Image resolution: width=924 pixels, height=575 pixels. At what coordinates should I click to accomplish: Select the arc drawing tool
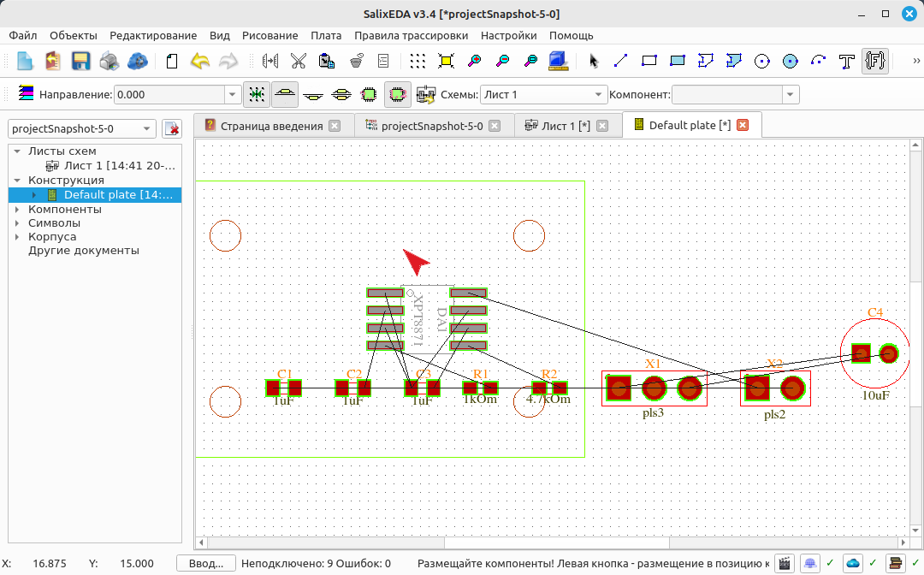tap(819, 61)
